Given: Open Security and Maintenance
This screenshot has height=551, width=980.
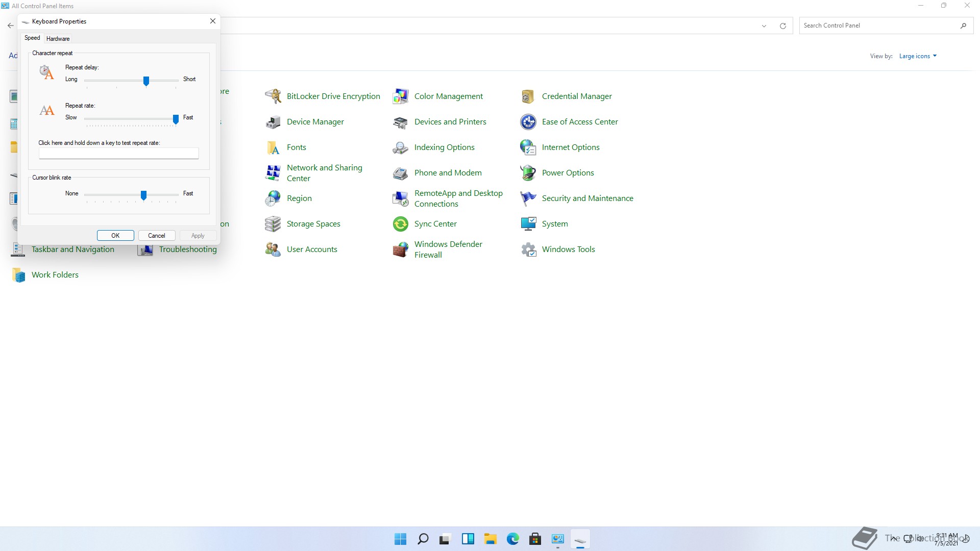Looking at the screenshot, I should [x=587, y=198].
